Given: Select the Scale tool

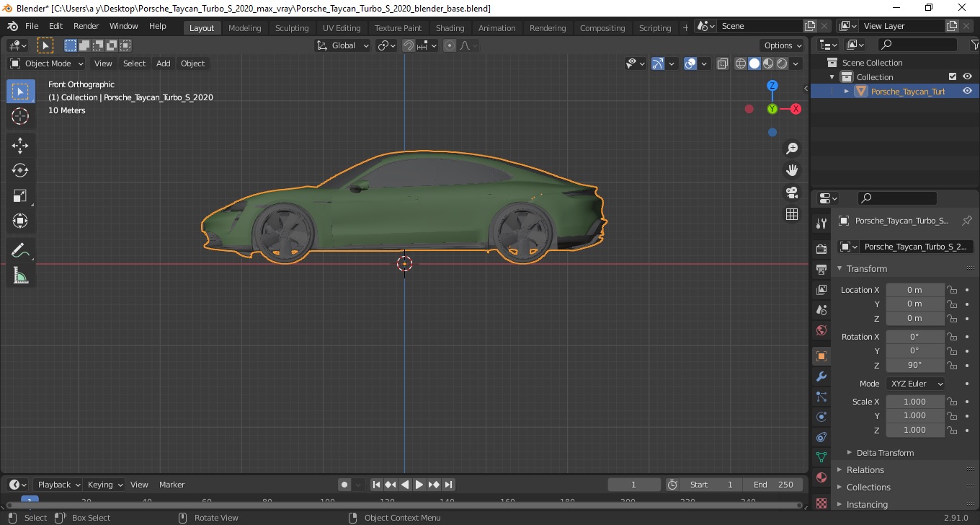Looking at the screenshot, I should point(20,195).
